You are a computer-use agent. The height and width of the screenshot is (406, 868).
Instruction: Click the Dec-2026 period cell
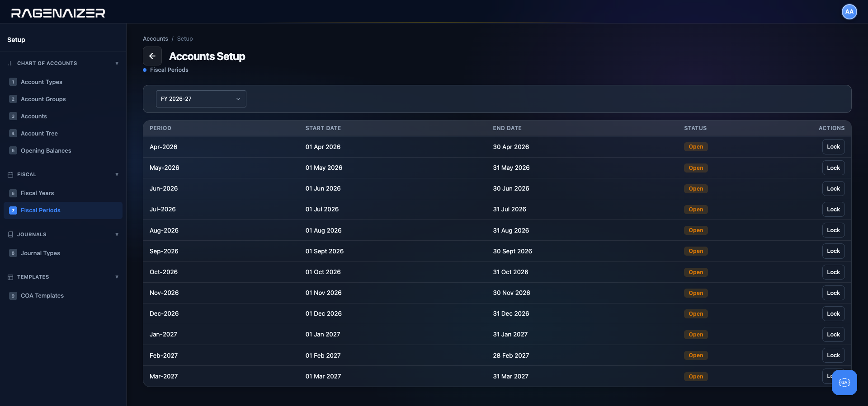coord(164,314)
